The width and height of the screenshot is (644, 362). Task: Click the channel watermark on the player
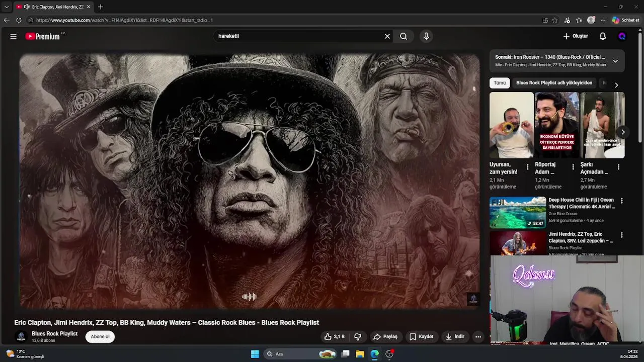473,299
